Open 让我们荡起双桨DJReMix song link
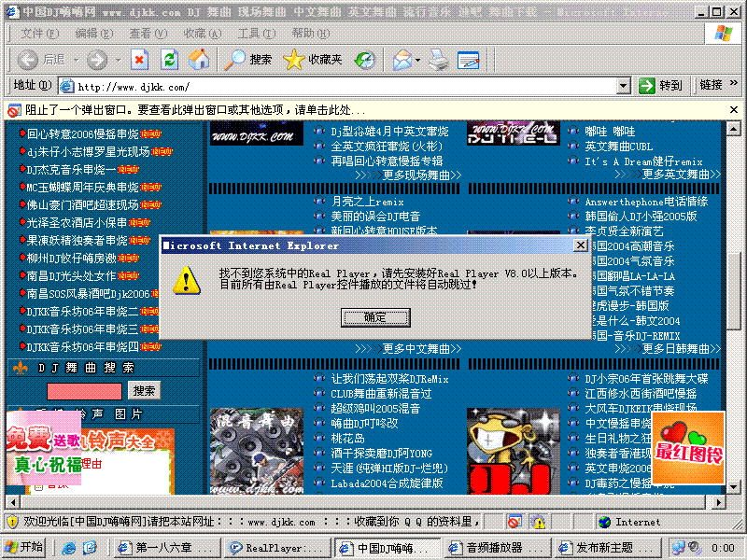 [x=389, y=379]
